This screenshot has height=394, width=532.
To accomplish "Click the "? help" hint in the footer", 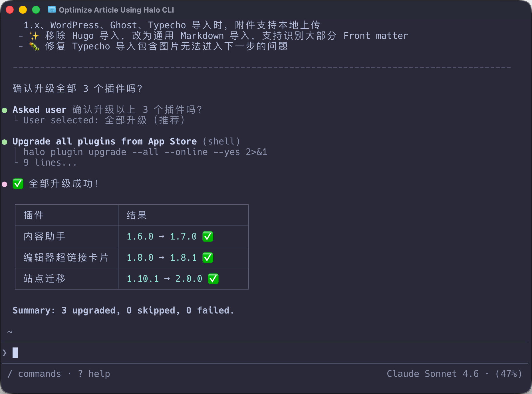I will coord(94,374).
